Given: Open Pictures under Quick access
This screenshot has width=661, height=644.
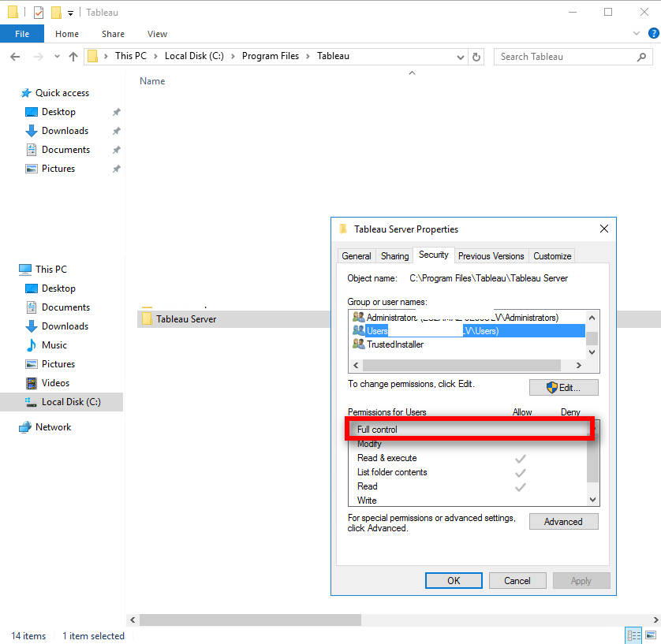Looking at the screenshot, I should point(58,169).
